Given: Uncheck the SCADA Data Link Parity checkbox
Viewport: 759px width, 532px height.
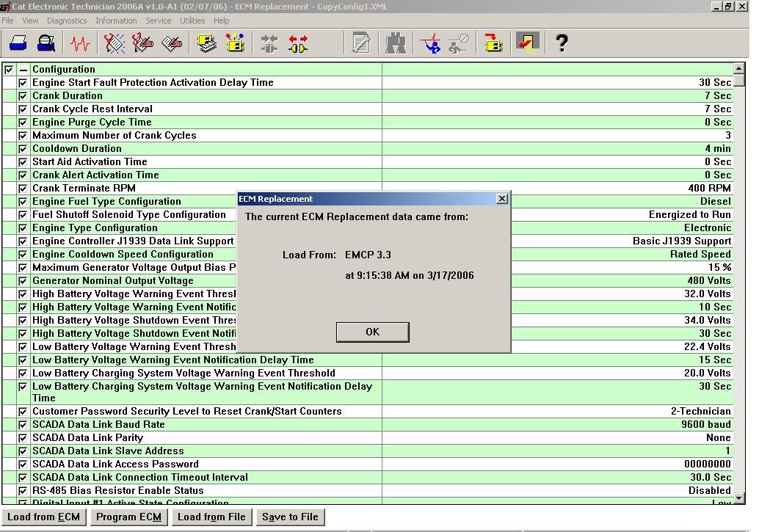Looking at the screenshot, I should coord(22,437).
